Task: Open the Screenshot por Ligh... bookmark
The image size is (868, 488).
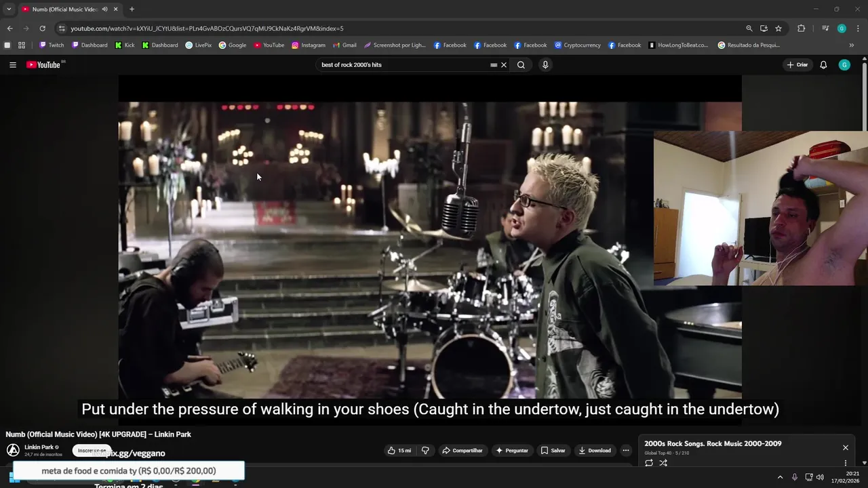Action: point(395,45)
